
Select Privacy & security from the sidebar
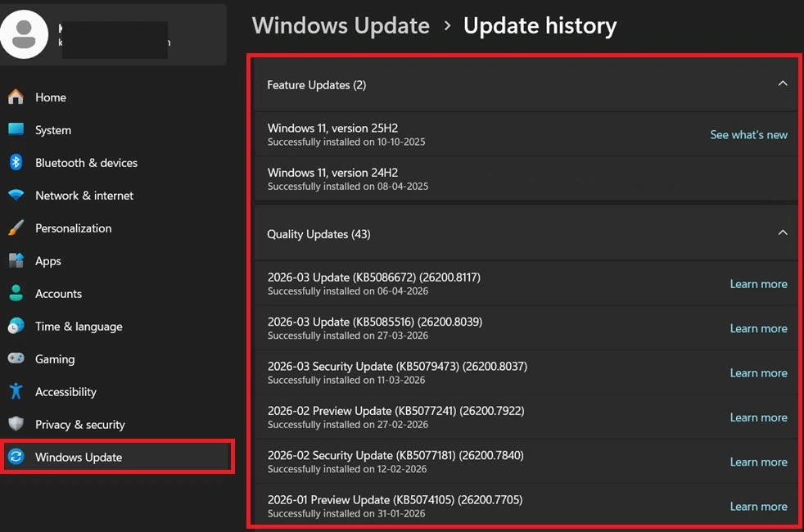tap(78, 424)
